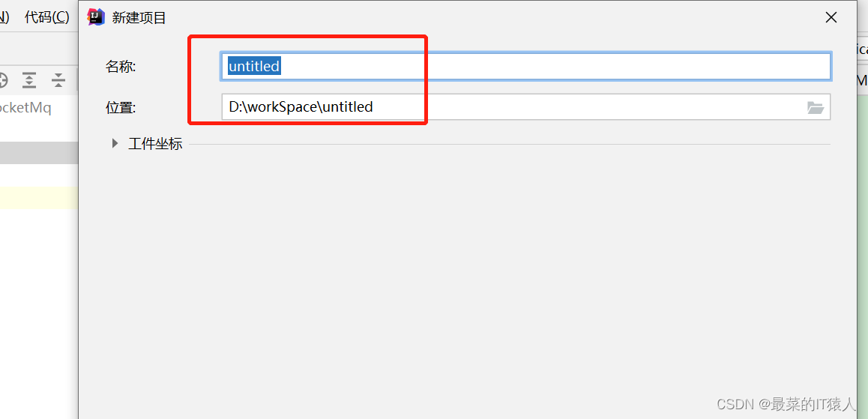Click the 新建项目 dialog title text
This screenshot has width=868, height=419.
(139, 18)
